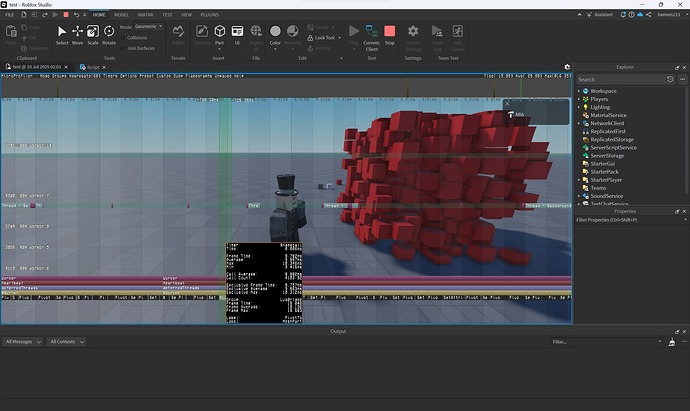Click the redo arrow in quick-access bar
690x411 pixels.
point(44,15)
